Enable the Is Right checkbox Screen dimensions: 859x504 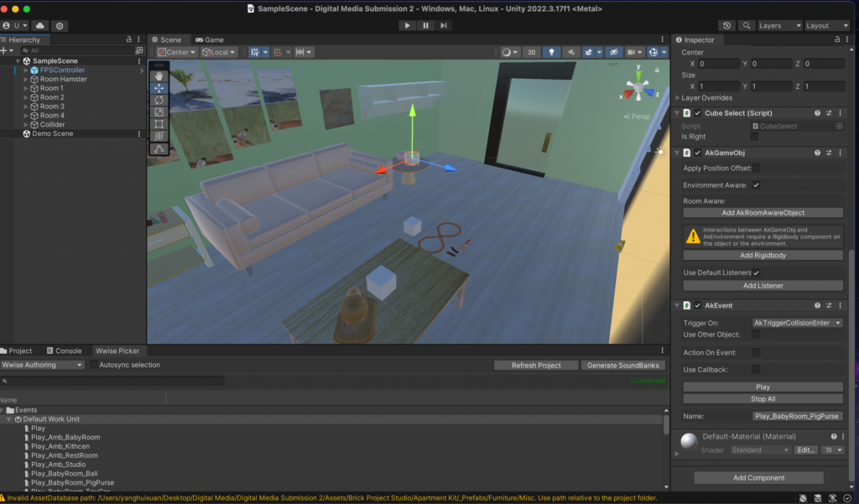click(755, 137)
